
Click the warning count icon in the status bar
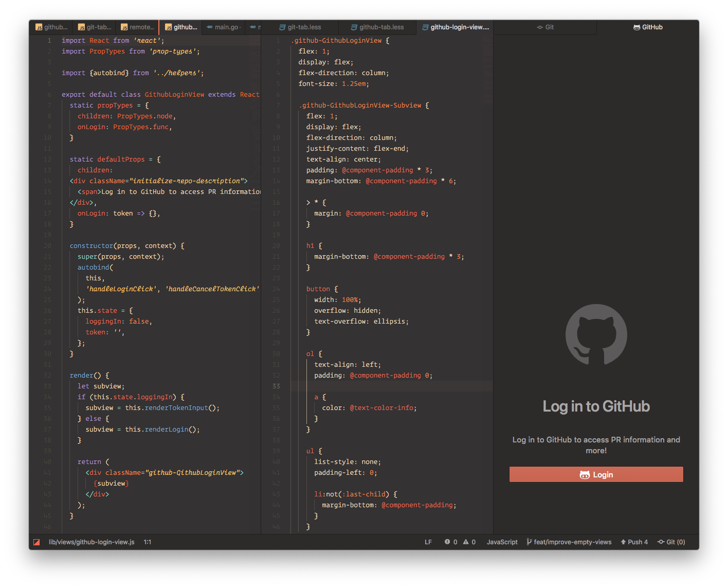click(x=466, y=542)
